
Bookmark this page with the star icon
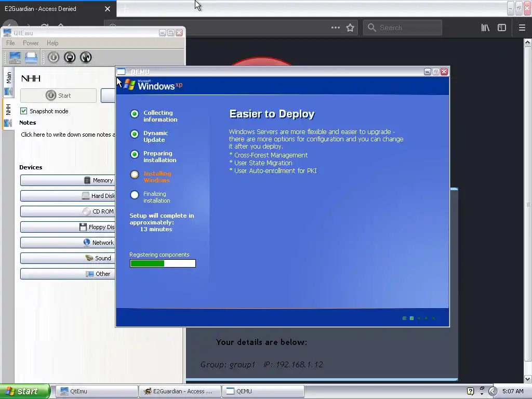(350, 28)
